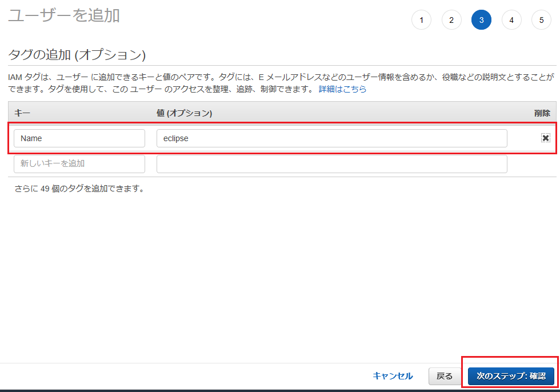Image resolution: width=560 pixels, height=392 pixels.
Task: Click the さらに 49 個のタグを追加できます text
Action: (79, 188)
